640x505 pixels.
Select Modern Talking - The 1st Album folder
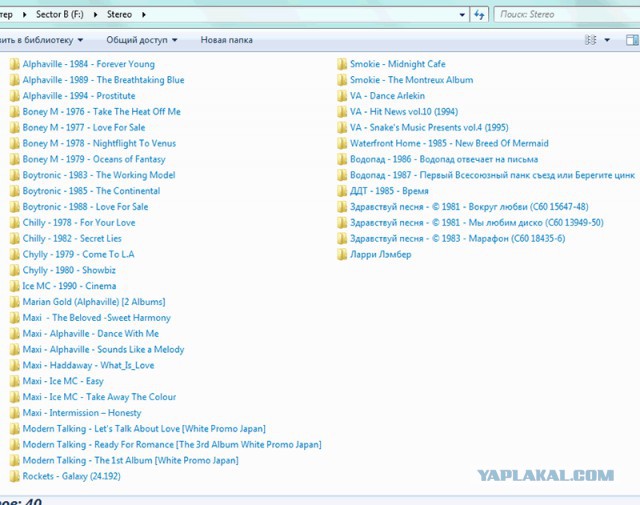[131, 461]
